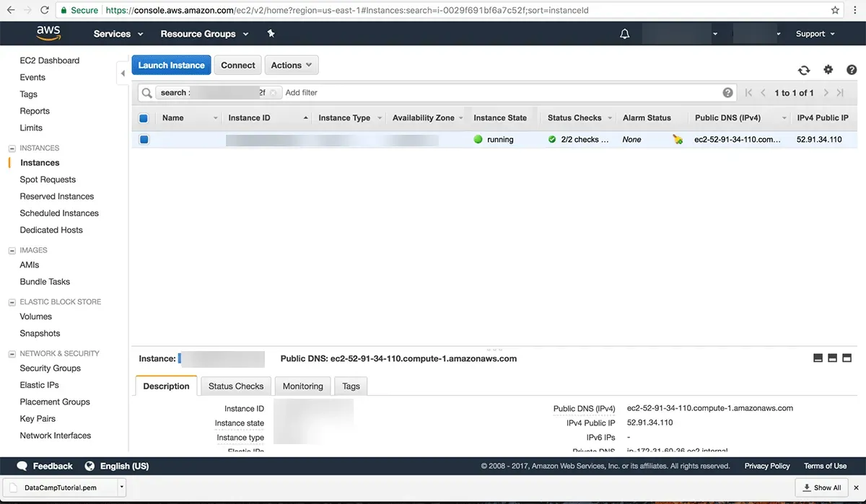Screen dimensions: 866x504
Task: Click the globe language icon
Action: [x=90, y=466]
